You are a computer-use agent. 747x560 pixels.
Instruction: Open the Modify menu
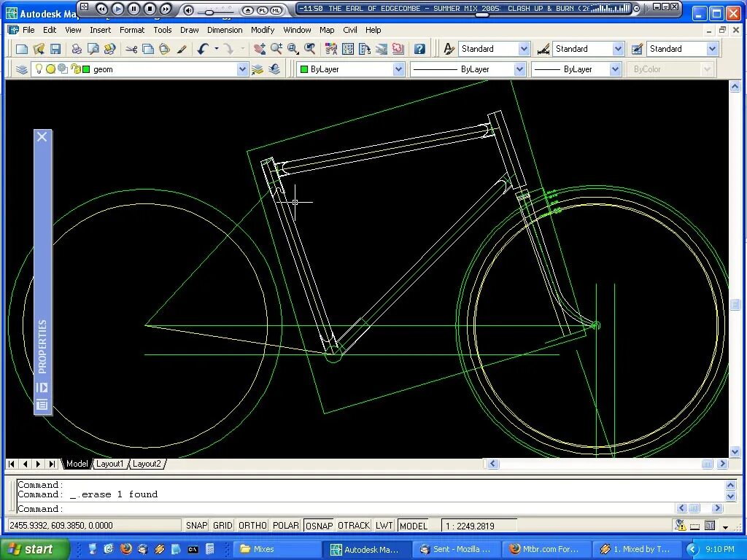(x=263, y=29)
